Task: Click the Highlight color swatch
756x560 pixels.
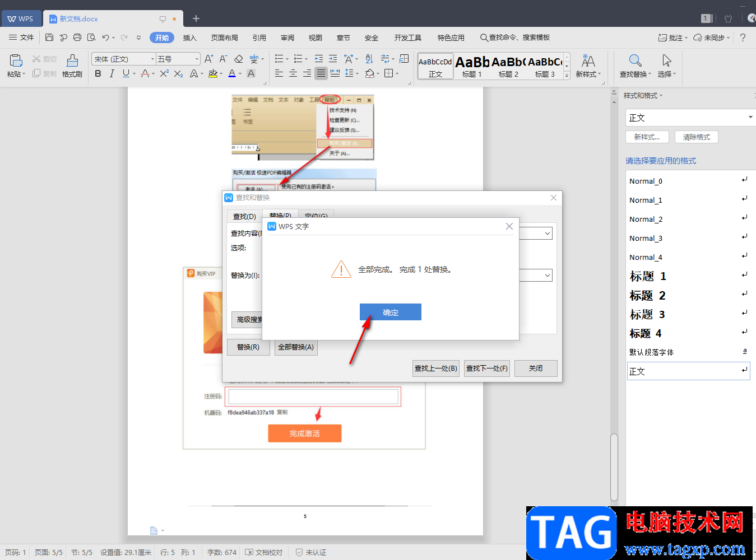Action: click(213, 73)
